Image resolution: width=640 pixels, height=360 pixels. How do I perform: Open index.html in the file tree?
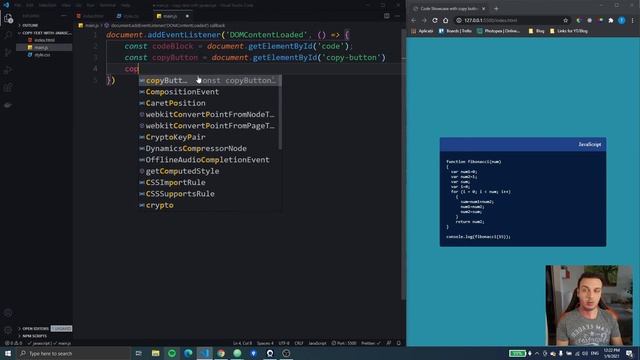[x=44, y=40]
